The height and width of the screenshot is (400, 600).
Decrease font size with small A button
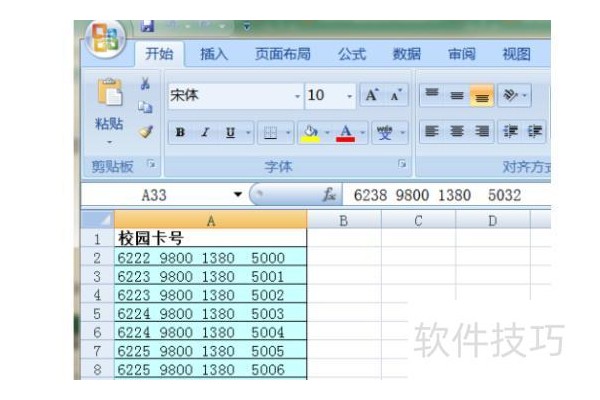[x=396, y=95]
